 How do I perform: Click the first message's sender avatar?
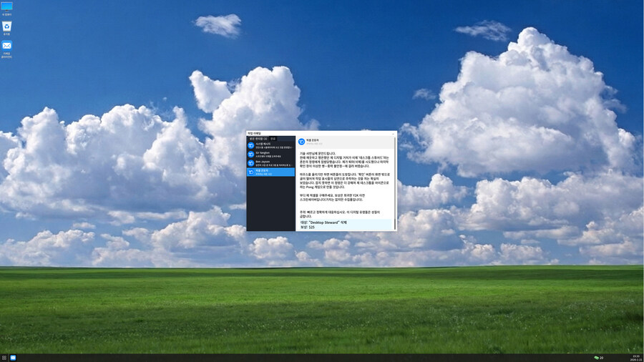click(x=250, y=145)
